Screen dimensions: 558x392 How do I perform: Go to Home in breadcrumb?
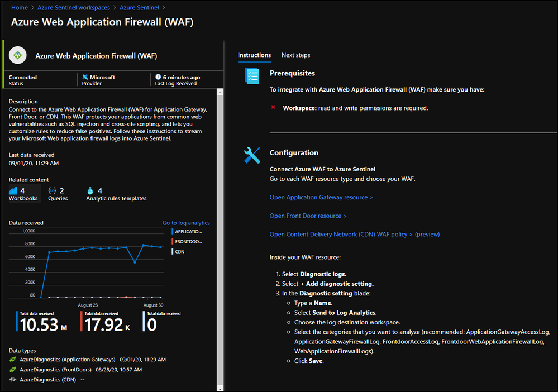[x=19, y=7]
